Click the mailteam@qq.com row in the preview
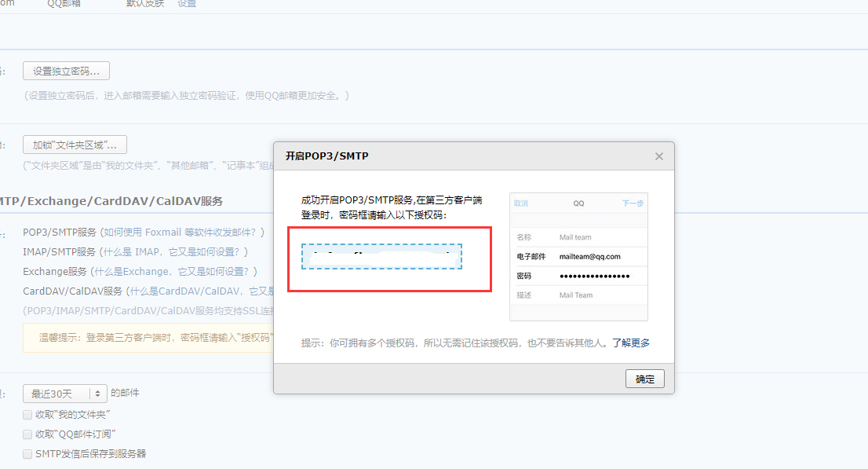868x469 pixels. tap(578, 257)
